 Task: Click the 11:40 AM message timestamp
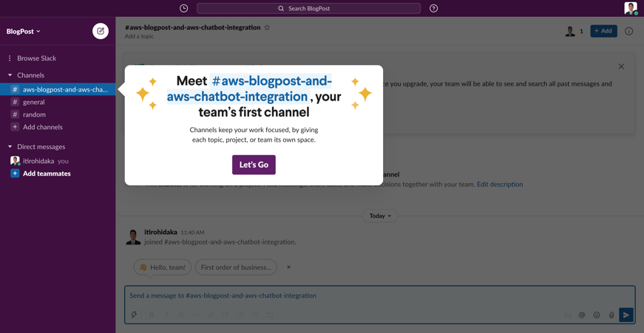pos(192,233)
